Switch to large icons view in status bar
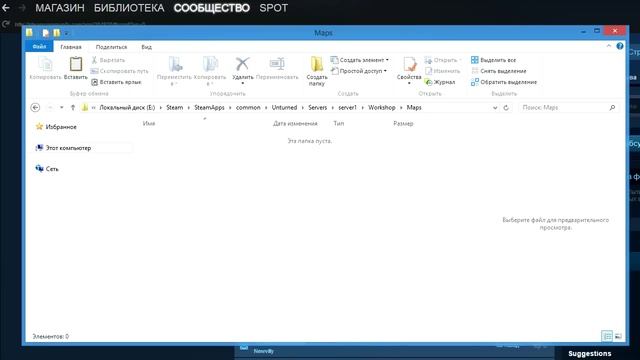 pyautogui.click(x=618, y=336)
